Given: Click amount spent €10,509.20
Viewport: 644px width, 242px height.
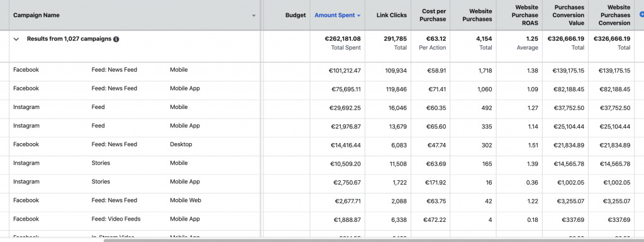Looking at the screenshot, I should pyautogui.click(x=346, y=164).
